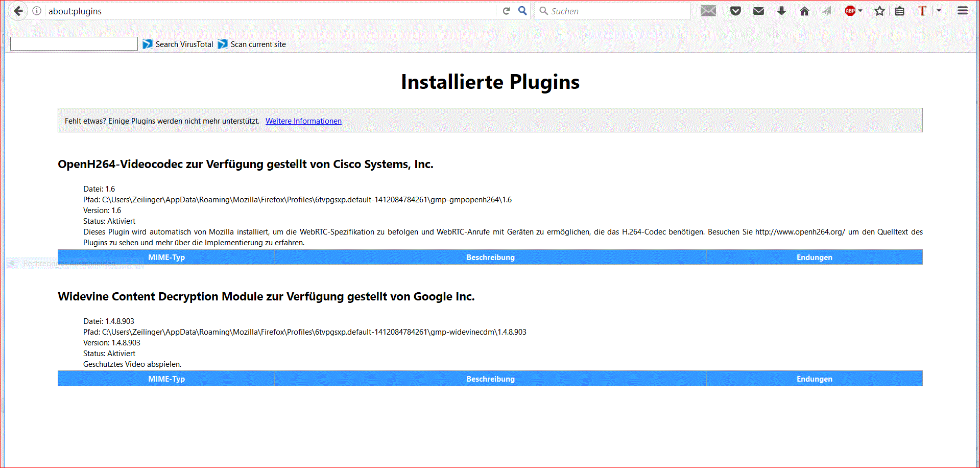Viewport: 980px width, 468px height.
Task: Click Beschreibung header in the OpenH264 table
Action: [490, 258]
